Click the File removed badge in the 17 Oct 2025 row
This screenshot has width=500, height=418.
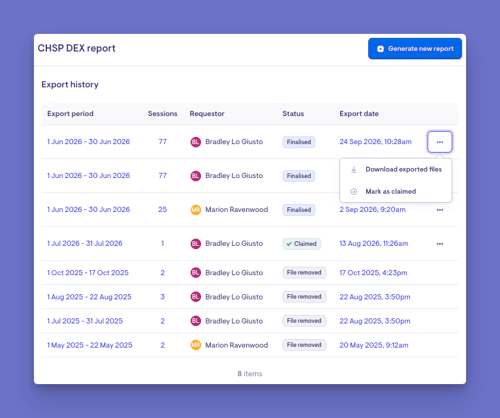[304, 273]
